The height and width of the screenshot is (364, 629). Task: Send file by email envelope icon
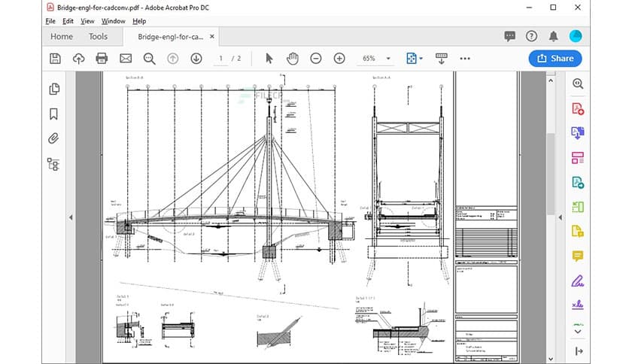tap(126, 59)
